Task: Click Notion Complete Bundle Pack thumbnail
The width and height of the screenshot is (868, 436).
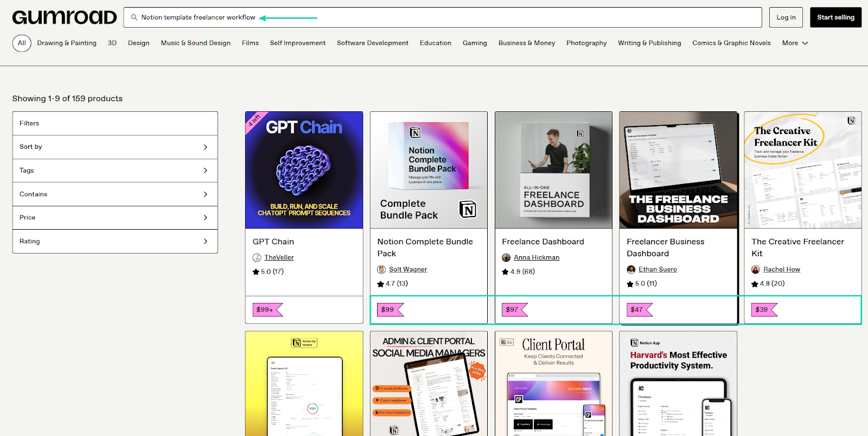Action: tap(429, 170)
